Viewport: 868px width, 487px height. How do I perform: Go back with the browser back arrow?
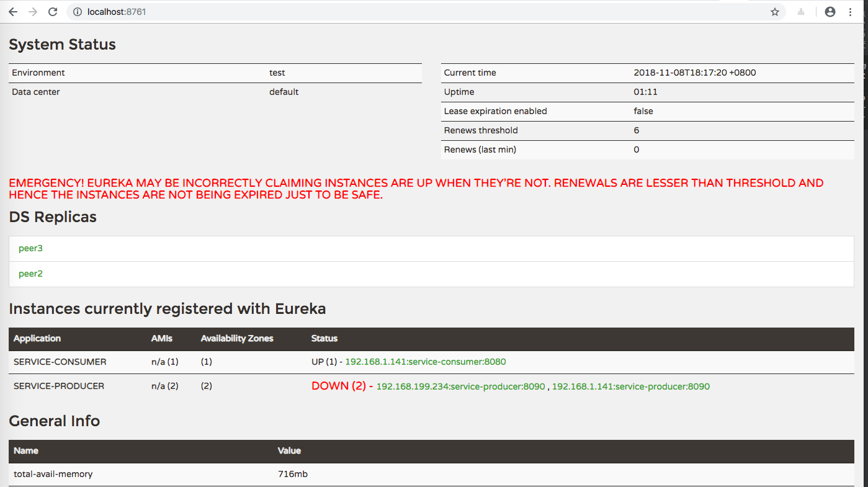[x=12, y=12]
